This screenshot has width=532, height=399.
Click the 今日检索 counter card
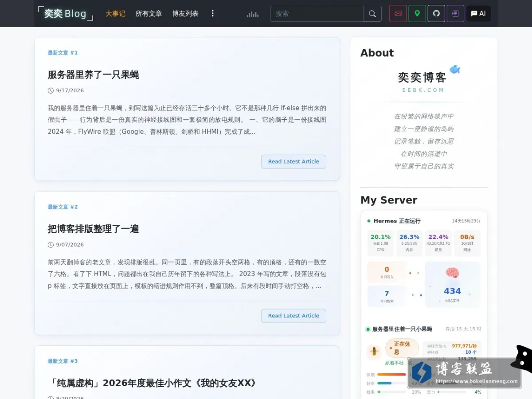[387, 296]
